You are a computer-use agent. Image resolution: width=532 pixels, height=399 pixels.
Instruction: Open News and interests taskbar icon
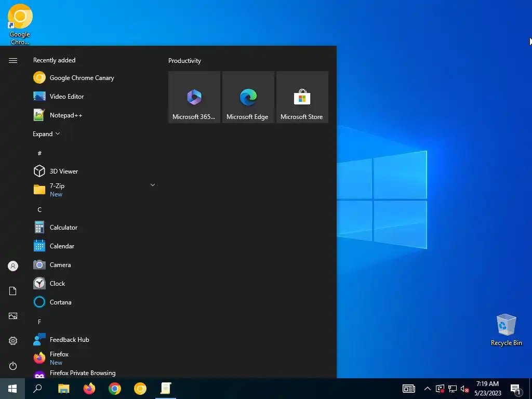(x=409, y=389)
